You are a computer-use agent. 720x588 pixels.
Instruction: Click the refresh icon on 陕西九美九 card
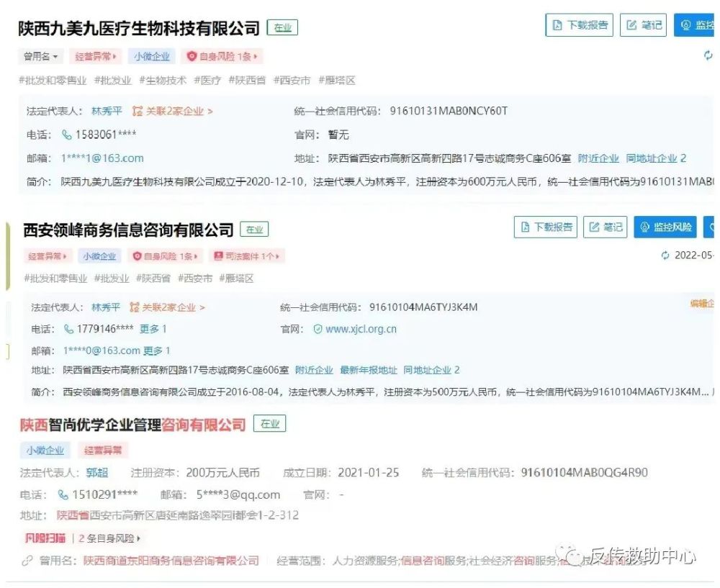708,55
